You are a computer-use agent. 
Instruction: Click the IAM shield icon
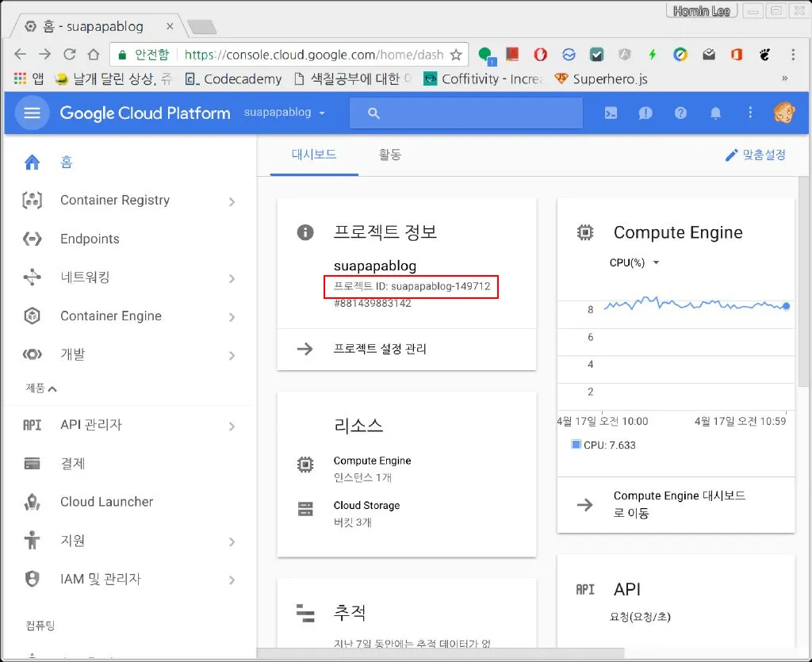[32, 579]
